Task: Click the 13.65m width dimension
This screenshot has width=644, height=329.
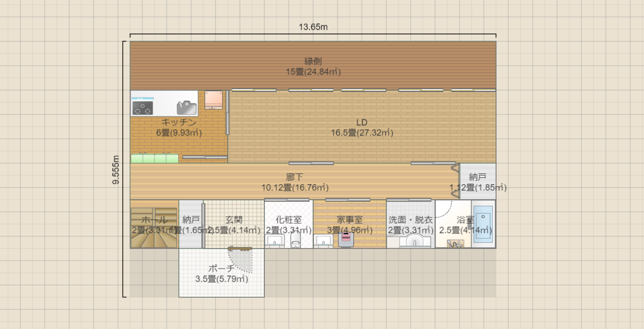Action: [313, 27]
